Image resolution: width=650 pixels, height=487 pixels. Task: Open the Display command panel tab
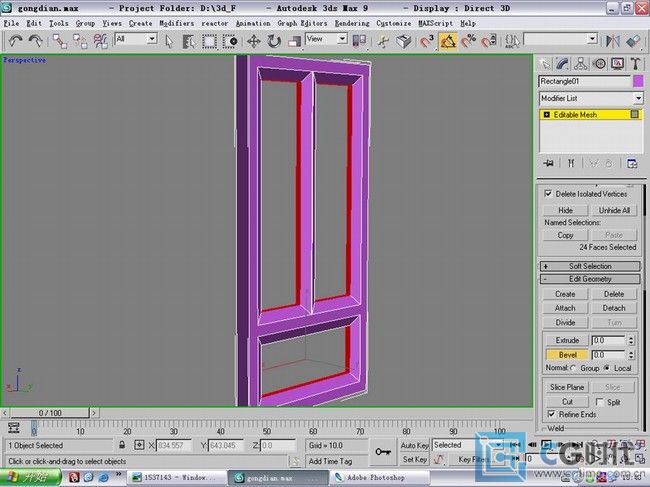coord(617,64)
